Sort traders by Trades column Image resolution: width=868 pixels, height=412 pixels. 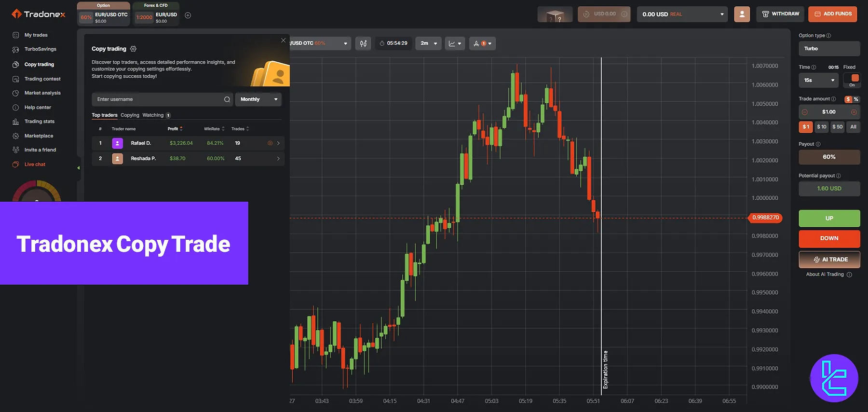pyautogui.click(x=240, y=129)
